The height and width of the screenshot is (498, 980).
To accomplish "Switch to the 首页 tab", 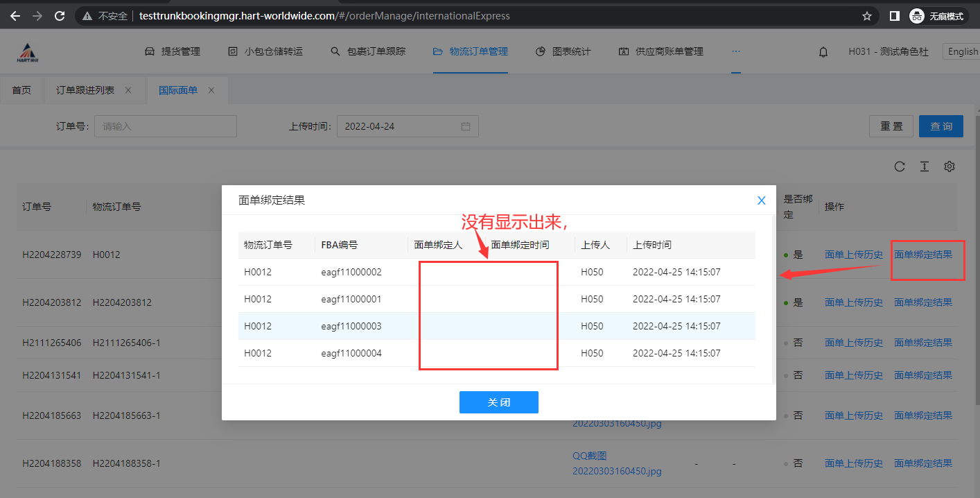I will [21, 90].
